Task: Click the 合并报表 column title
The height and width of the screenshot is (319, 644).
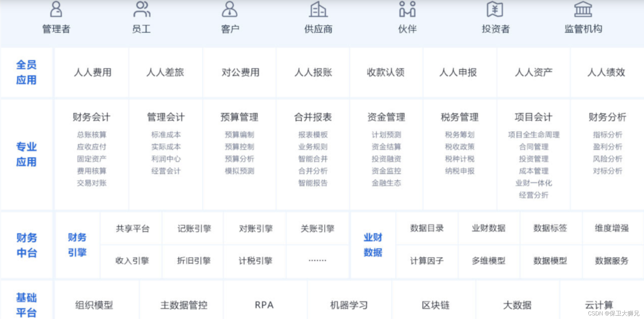Action: pyautogui.click(x=313, y=117)
